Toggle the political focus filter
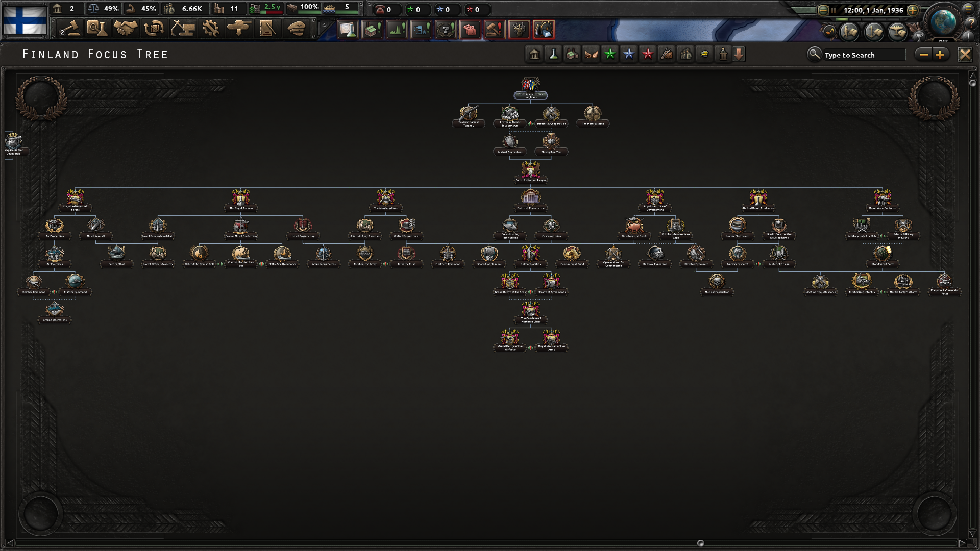Viewport: 980px width, 551px height. [534, 54]
